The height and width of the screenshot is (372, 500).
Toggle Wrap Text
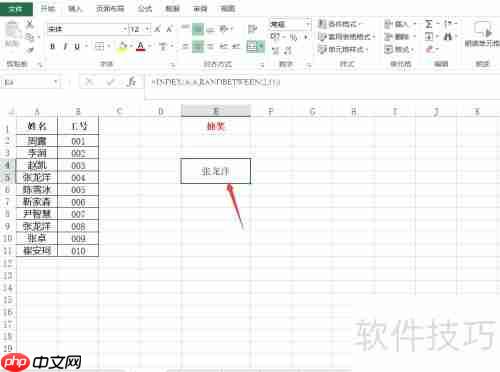click(252, 29)
